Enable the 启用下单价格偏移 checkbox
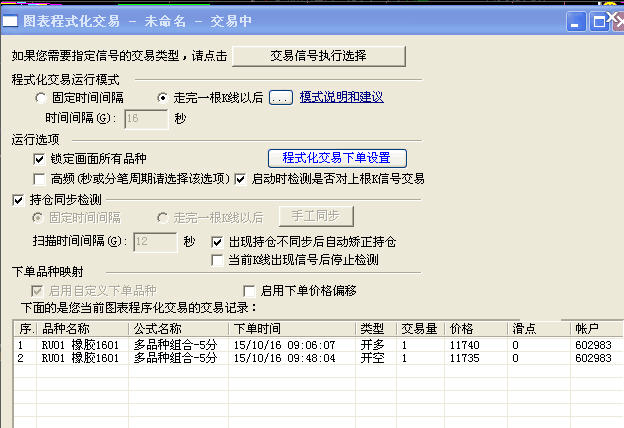The height and width of the screenshot is (428, 624). 250,291
